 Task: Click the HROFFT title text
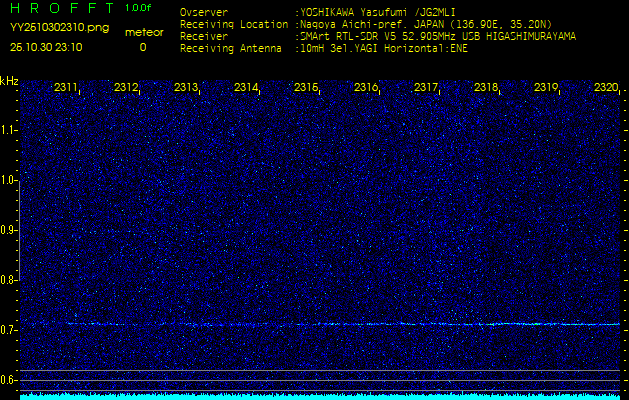(60, 8)
